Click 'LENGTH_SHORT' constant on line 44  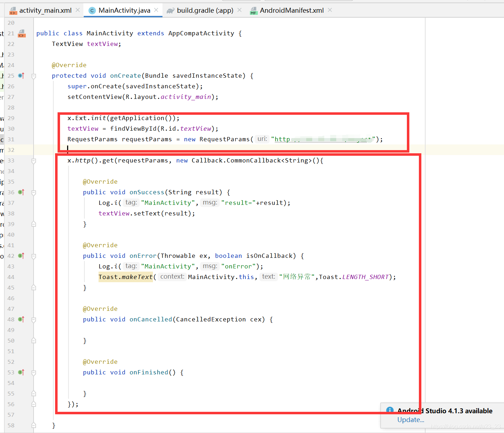[366, 277]
